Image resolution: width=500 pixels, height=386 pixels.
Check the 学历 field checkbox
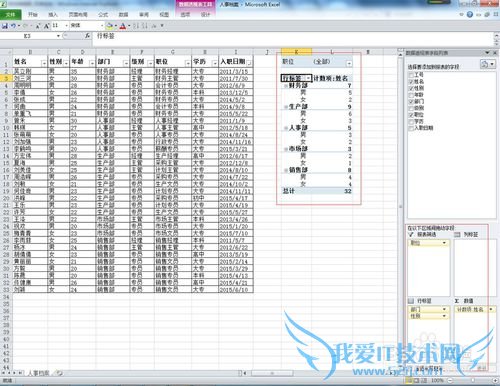(x=411, y=121)
